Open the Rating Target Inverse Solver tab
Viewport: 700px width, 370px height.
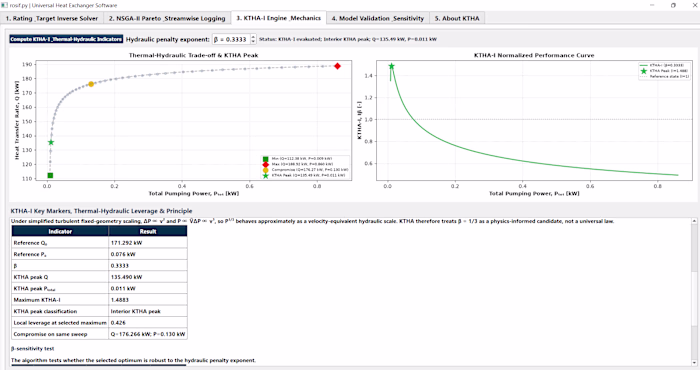(x=52, y=18)
